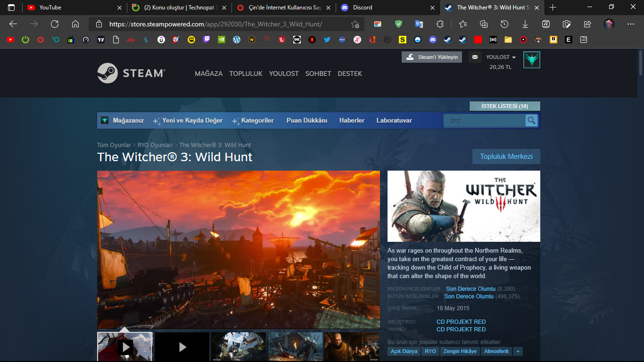Open the Downloads icon
The image size is (644, 362).
pos(525,24)
